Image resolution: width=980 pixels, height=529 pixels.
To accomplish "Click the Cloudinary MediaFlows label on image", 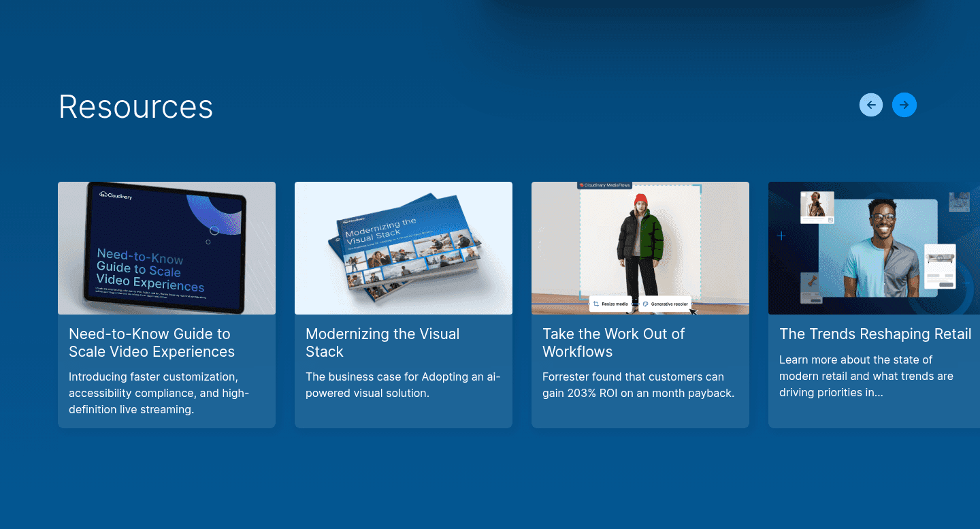I will click(x=605, y=185).
